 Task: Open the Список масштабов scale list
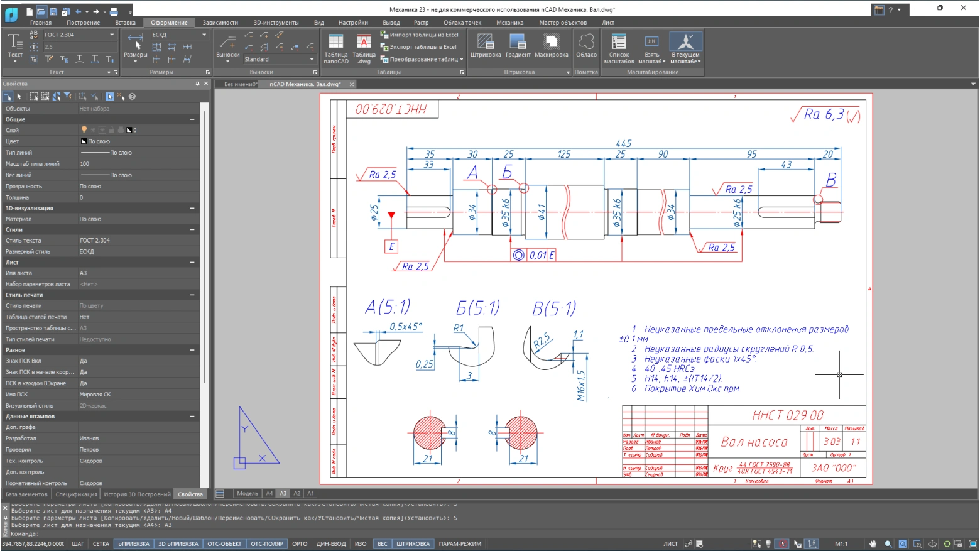coord(619,43)
